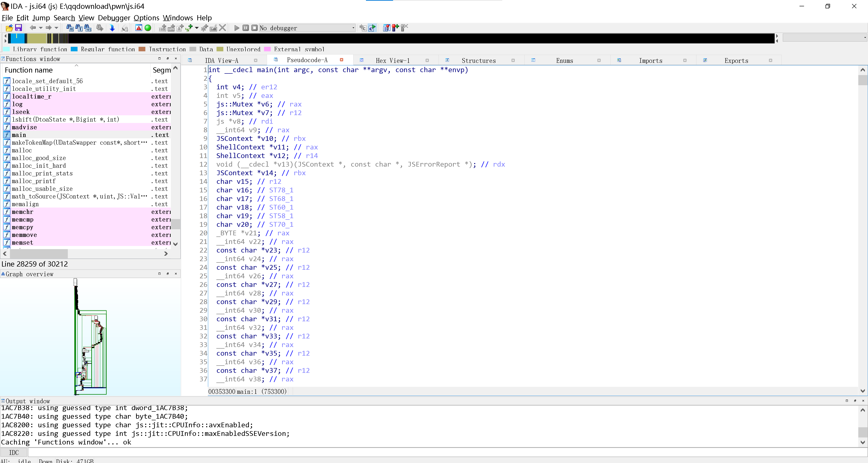The height and width of the screenshot is (463, 868).
Task: Click the pause process debugger icon
Action: [x=245, y=28]
